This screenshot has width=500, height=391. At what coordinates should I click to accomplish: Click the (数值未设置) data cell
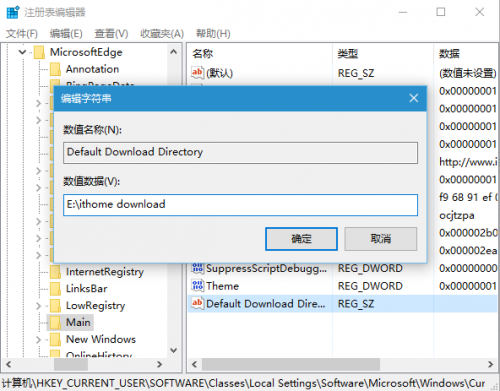point(468,73)
